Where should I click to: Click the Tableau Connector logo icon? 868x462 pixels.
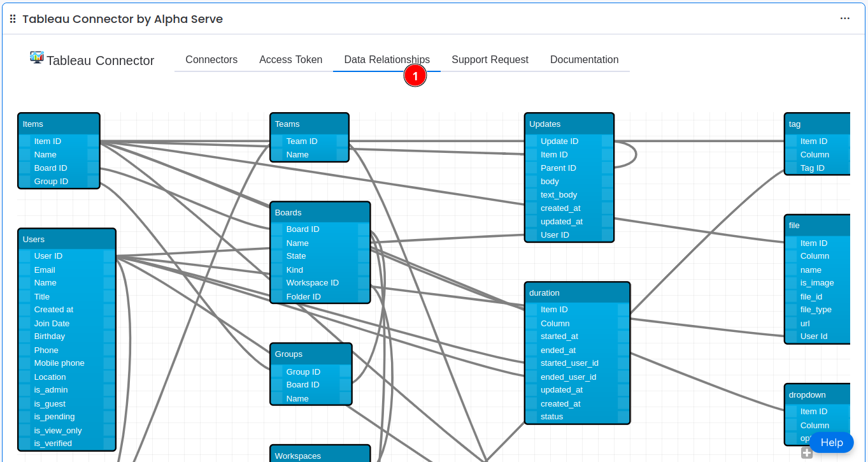[x=36, y=58]
